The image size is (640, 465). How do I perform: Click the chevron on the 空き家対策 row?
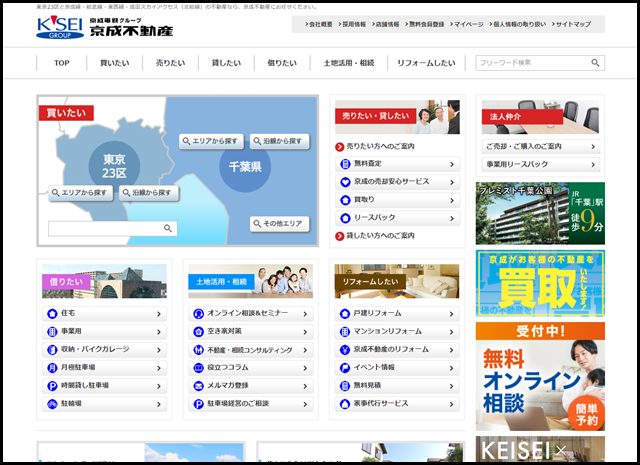(x=305, y=332)
